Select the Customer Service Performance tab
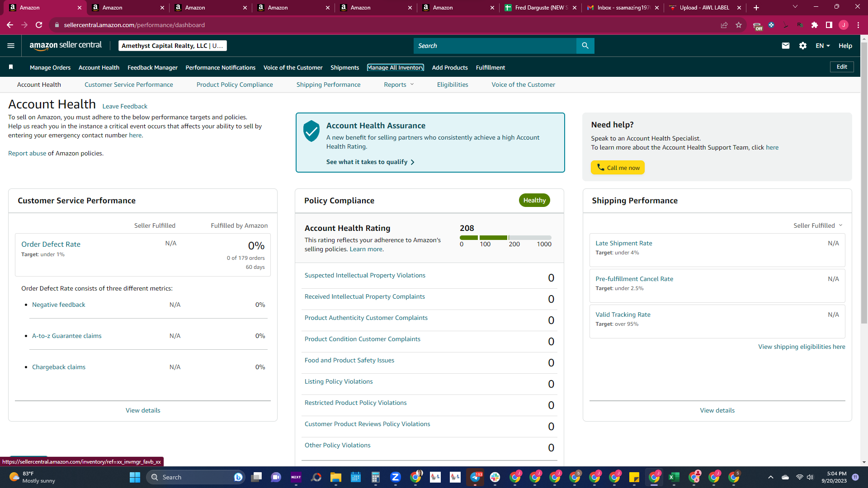The height and width of the screenshot is (488, 868). 129,84
